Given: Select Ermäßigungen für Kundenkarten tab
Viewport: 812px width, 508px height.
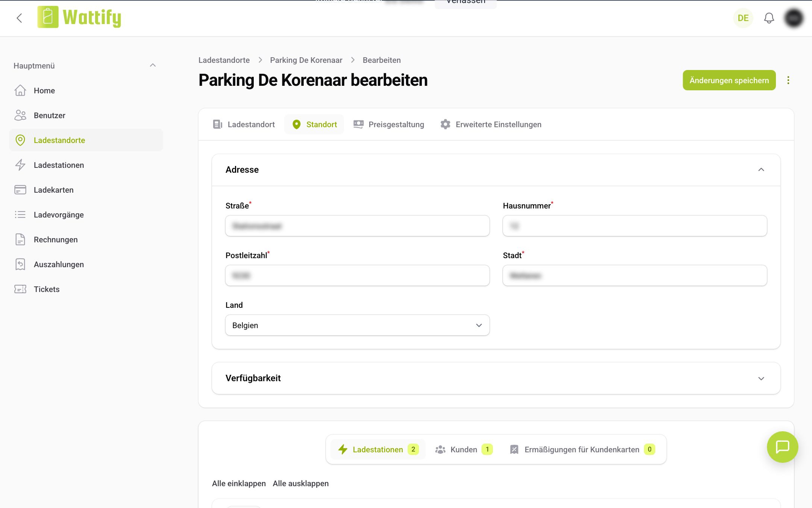Looking at the screenshot, I should point(582,449).
